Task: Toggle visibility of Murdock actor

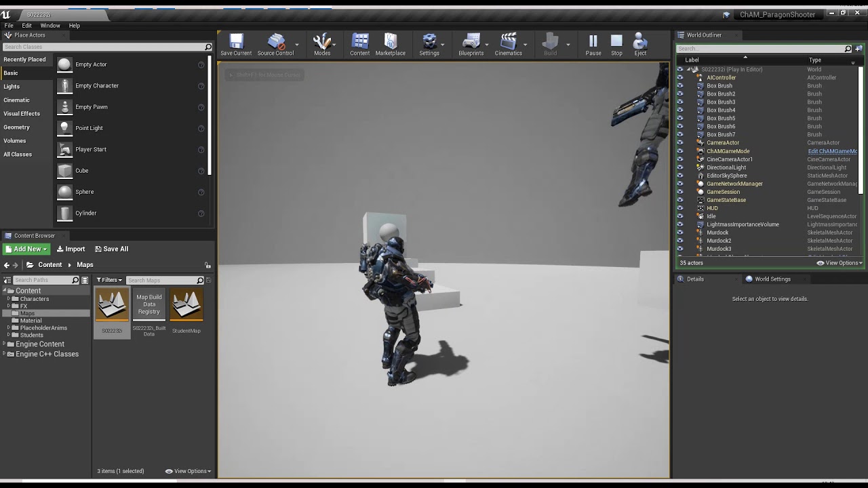Action: 680,232
